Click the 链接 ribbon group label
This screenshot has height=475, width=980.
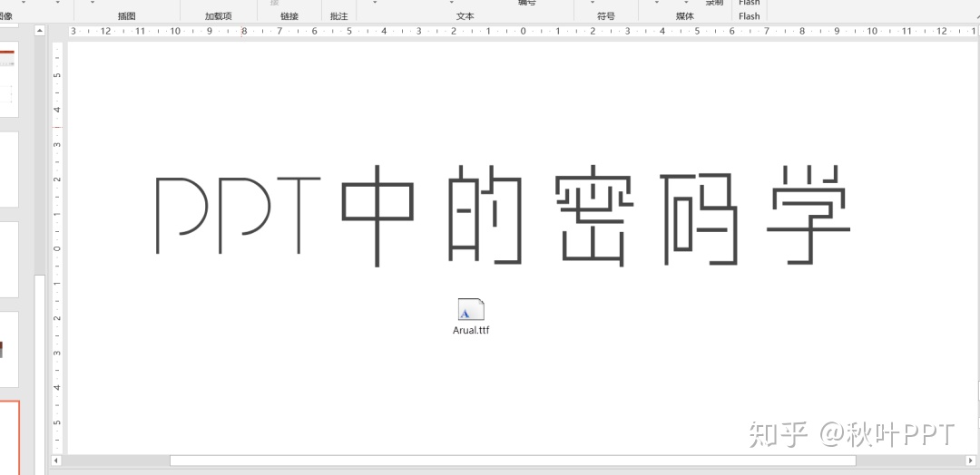tap(289, 16)
